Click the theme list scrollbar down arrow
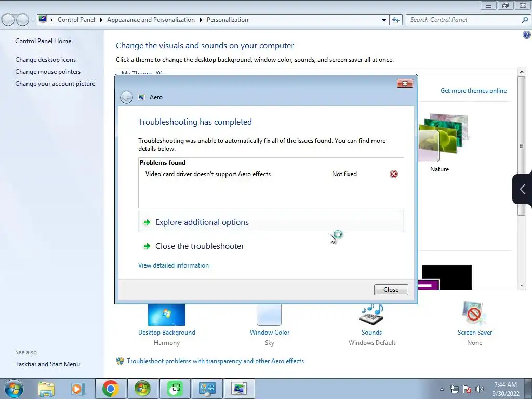The image size is (532, 399). [522, 286]
